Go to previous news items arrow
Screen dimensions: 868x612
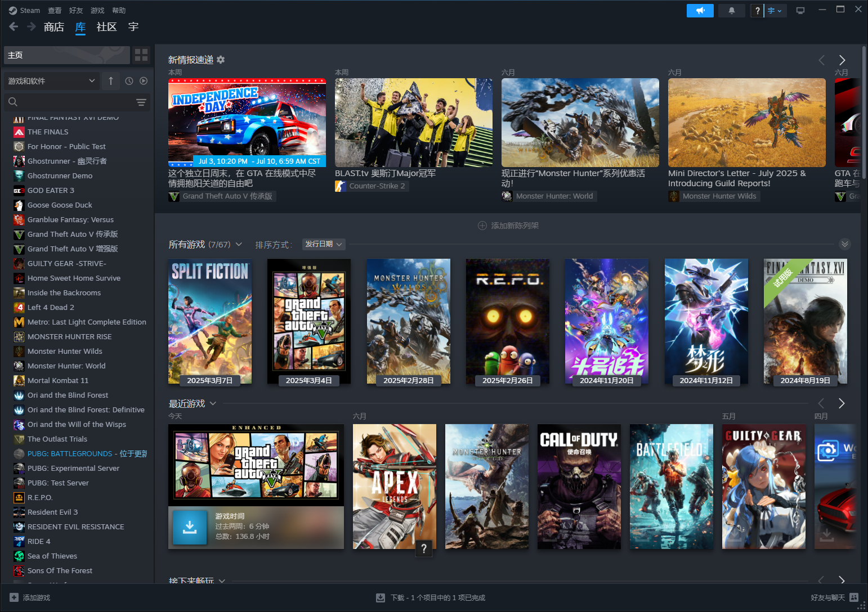coord(822,60)
